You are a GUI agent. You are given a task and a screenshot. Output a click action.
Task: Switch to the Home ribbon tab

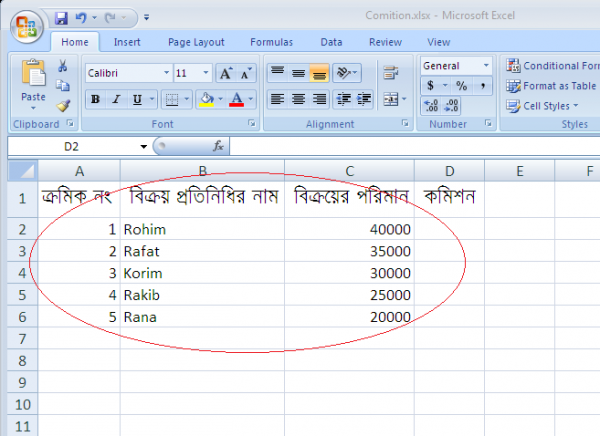tap(75, 42)
